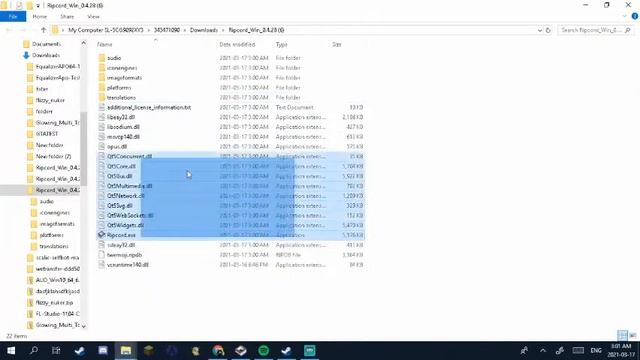Open fizzy_nuker.zip in navigation pane
This screenshot has height=360, width=640.
54,302
